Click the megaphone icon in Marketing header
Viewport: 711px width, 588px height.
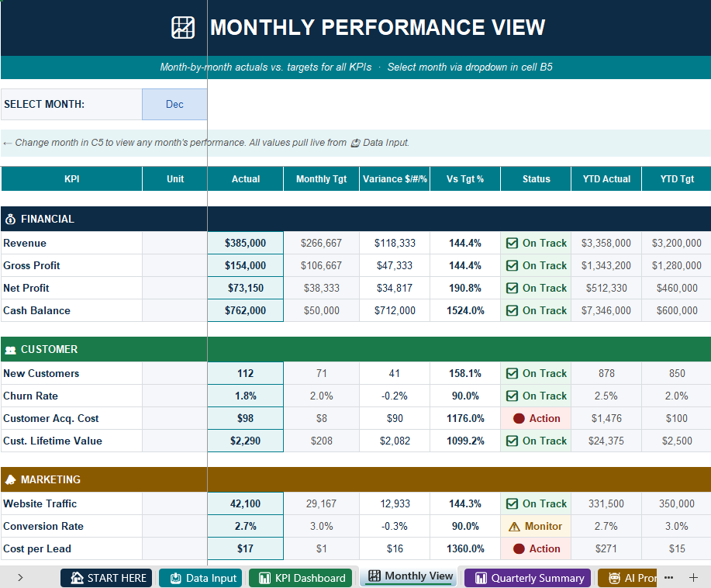click(10, 480)
